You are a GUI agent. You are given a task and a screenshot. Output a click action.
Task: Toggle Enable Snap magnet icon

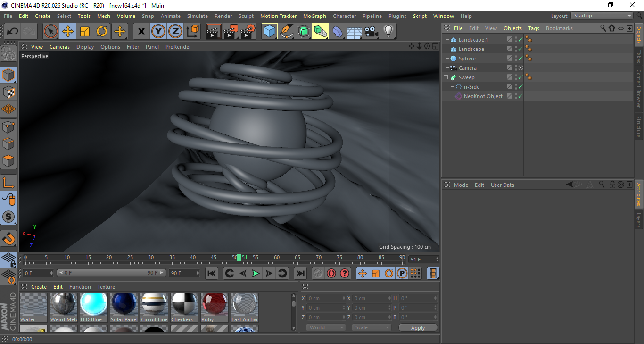pyautogui.click(x=8, y=238)
